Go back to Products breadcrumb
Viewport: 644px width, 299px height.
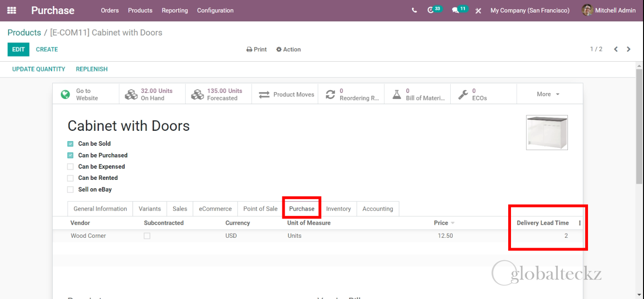point(24,32)
